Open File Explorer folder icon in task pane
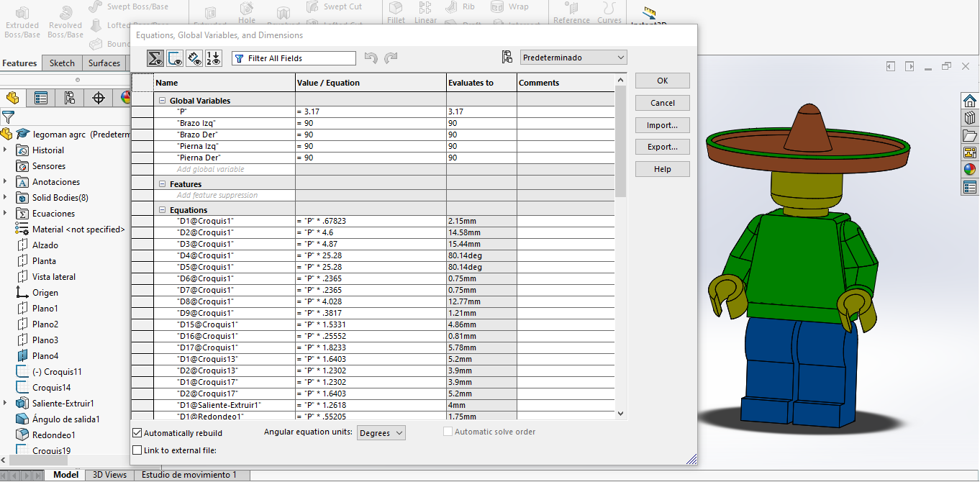Screen dimensions: 980x482 970,135
